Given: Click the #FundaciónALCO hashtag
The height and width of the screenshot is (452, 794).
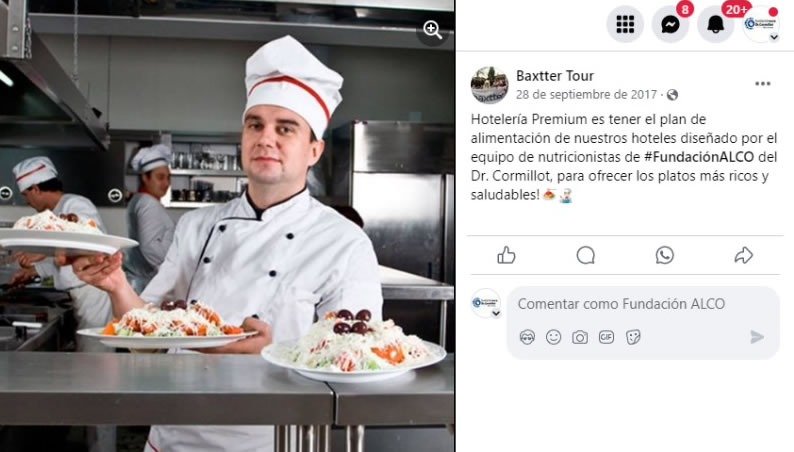Looking at the screenshot, I should tap(699, 157).
